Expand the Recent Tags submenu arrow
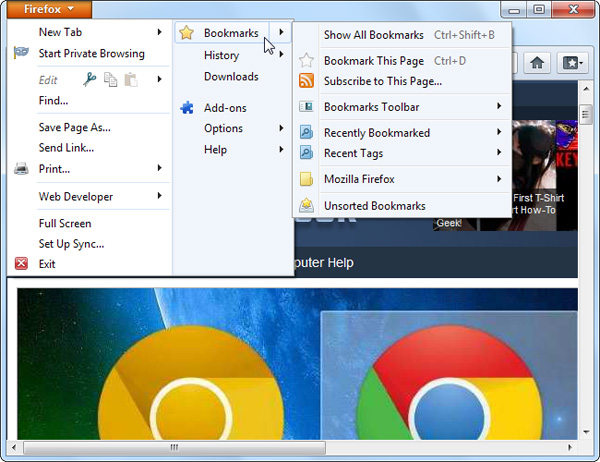 (x=499, y=152)
